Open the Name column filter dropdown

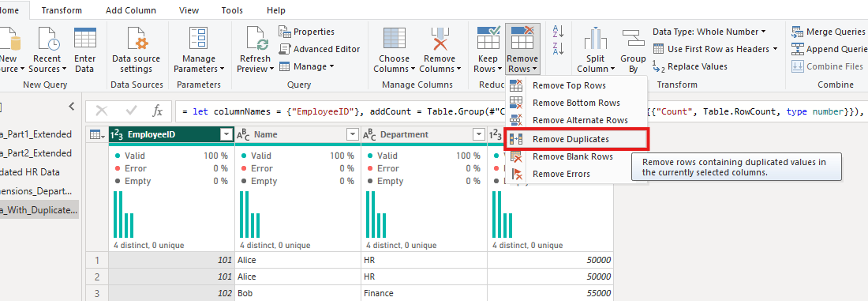(x=352, y=135)
